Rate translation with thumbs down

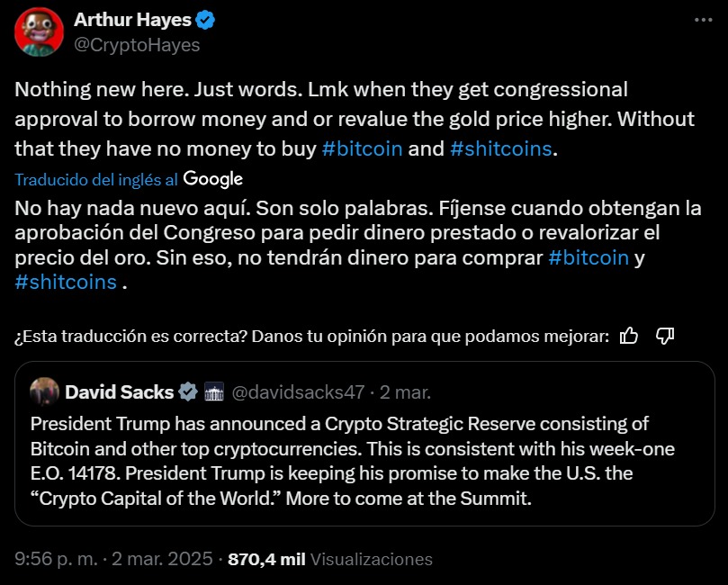[665, 337]
